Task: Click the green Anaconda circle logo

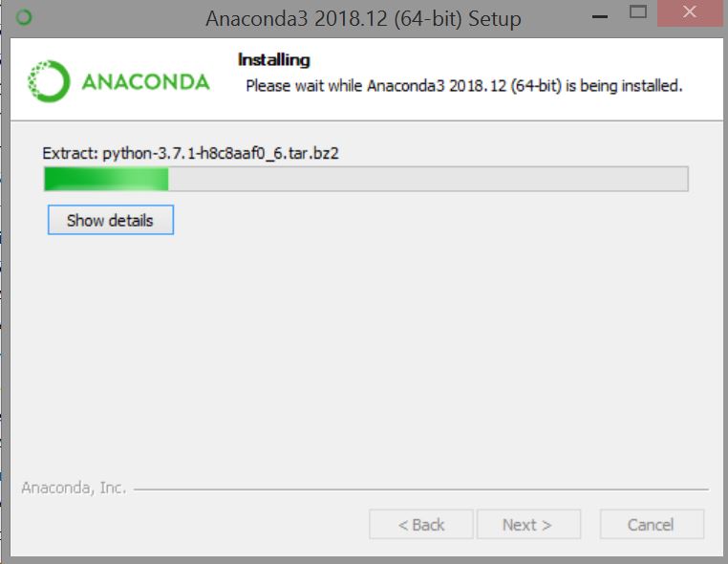Action: coord(49,81)
